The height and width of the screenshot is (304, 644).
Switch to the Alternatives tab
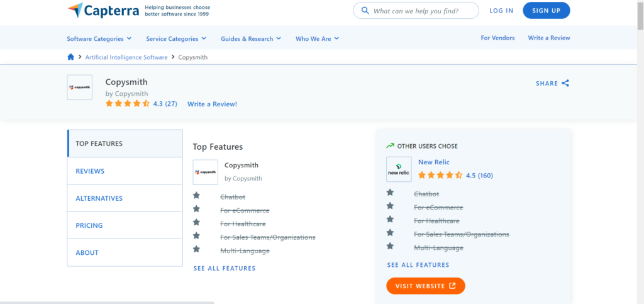(x=125, y=198)
